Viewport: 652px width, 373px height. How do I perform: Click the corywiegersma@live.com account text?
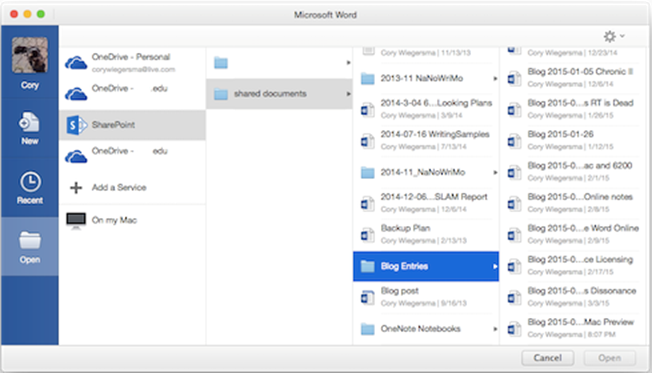coord(133,69)
